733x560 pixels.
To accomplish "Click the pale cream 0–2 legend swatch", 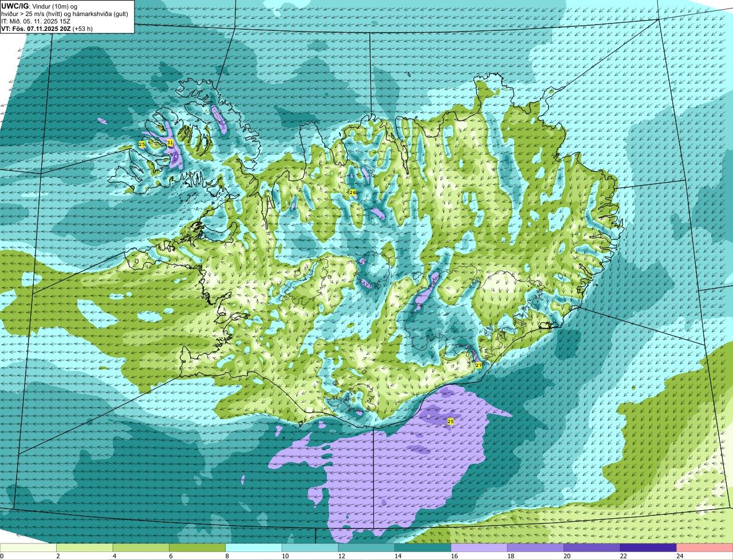I will 29,547.
